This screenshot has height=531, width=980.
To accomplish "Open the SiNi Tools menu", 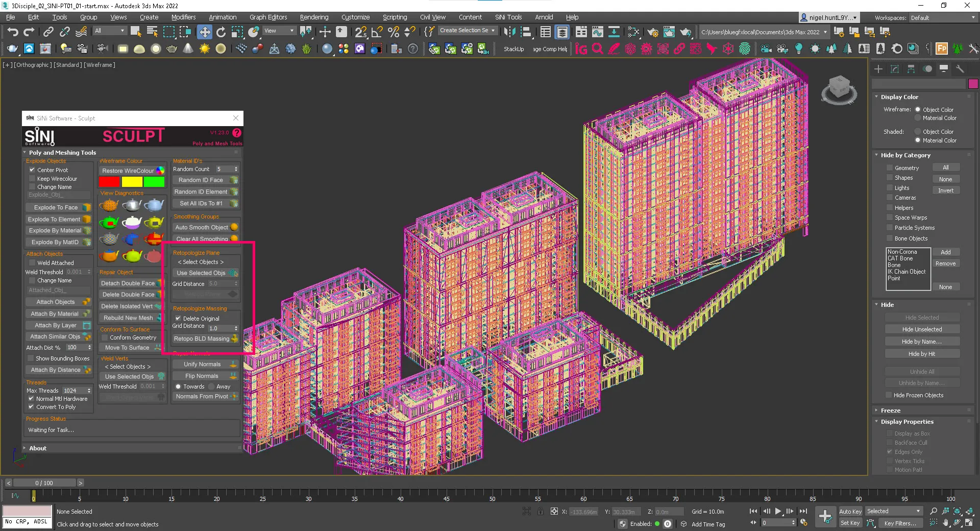I will tap(508, 17).
